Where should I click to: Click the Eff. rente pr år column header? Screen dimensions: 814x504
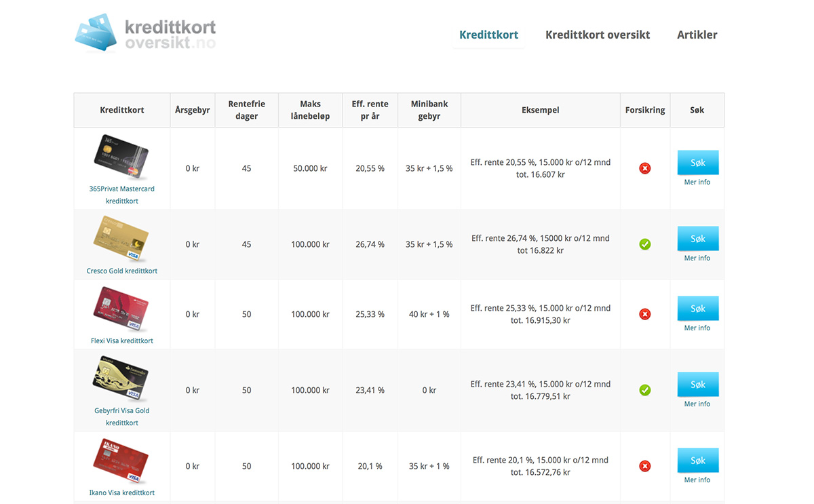[x=370, y=110]
